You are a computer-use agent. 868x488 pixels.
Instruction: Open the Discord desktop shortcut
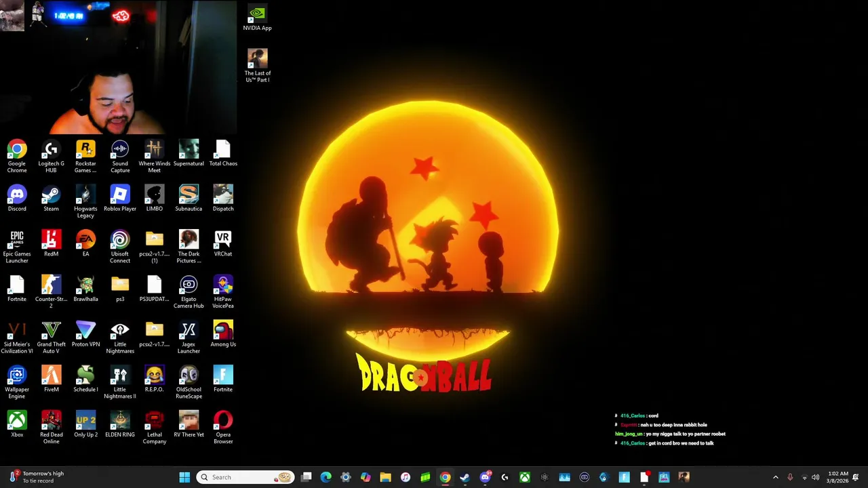[x=17, y=199]
